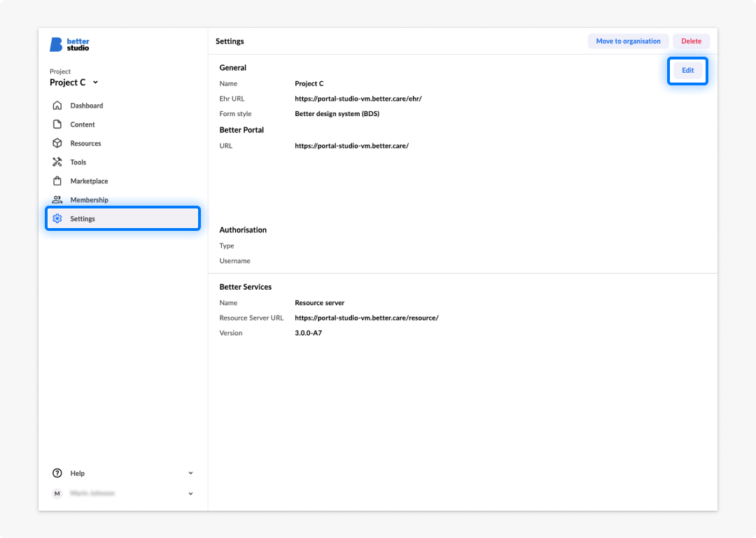Open Membership page
This screenshot has width=756, height=538.
tap(122, 199)
